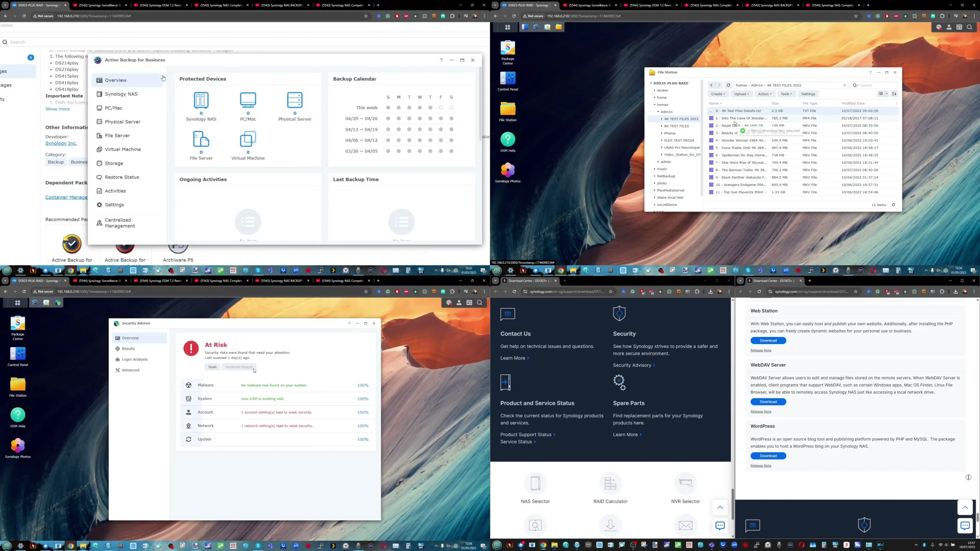Open DSM search icon above File Station window

coord(969,27)
